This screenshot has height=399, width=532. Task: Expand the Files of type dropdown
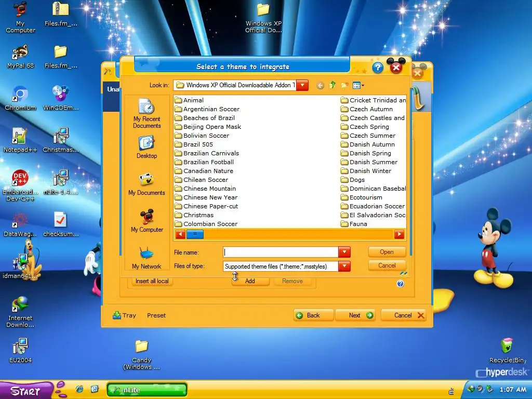(x=344, y=267)
